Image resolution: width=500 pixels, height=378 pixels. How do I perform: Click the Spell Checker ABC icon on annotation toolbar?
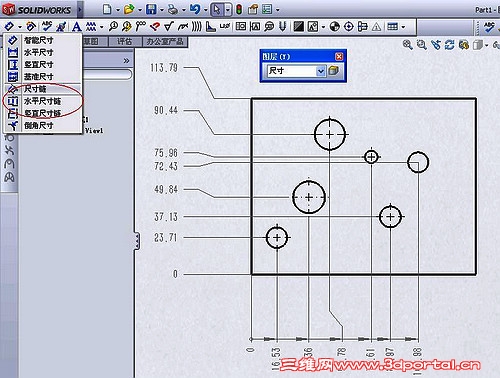click(x=47, y=26)
